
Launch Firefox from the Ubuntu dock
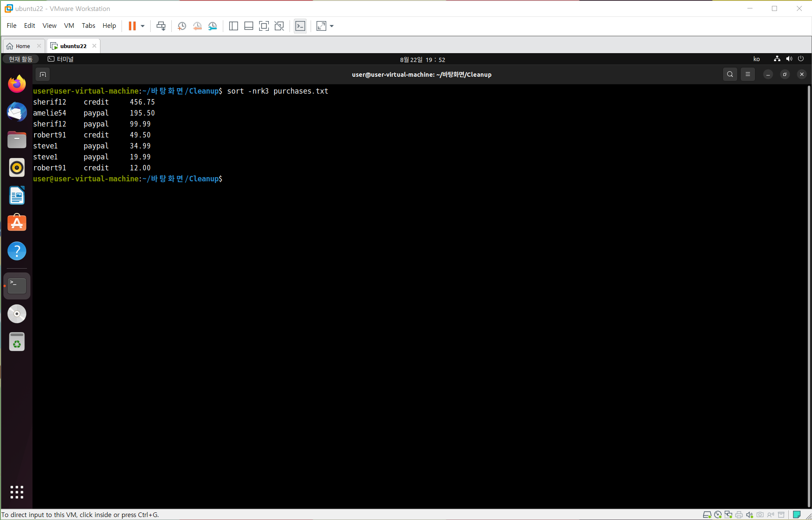point(17,84)
